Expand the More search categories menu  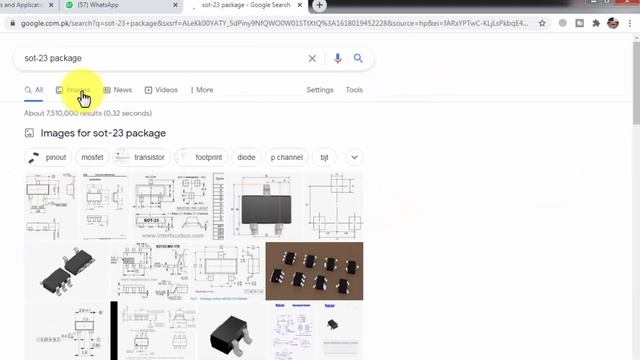point(202,90)
